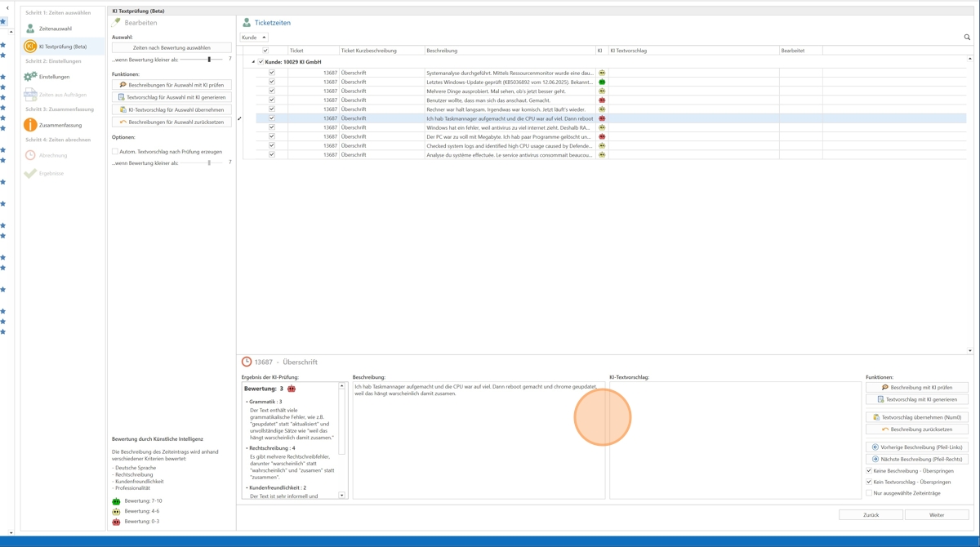Click the Beschreibung column header
Screen dimensions: 980x547
coord(508,51)
